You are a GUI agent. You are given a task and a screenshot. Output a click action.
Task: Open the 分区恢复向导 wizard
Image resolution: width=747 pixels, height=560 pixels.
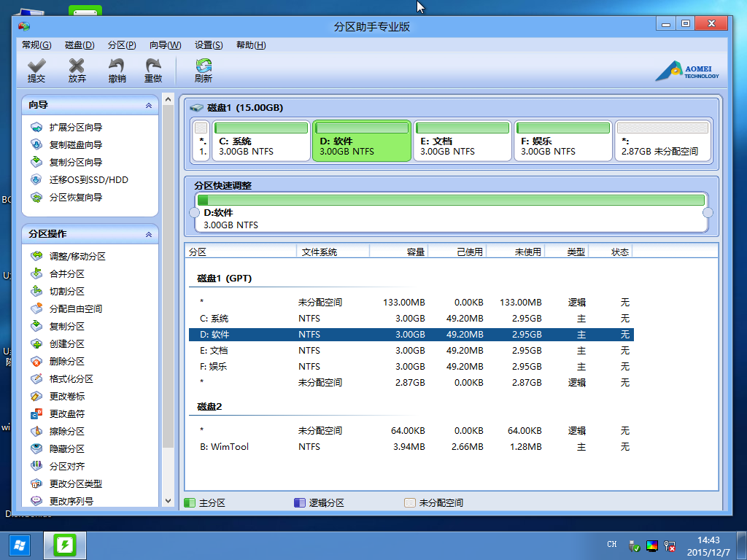coord(66,197)
